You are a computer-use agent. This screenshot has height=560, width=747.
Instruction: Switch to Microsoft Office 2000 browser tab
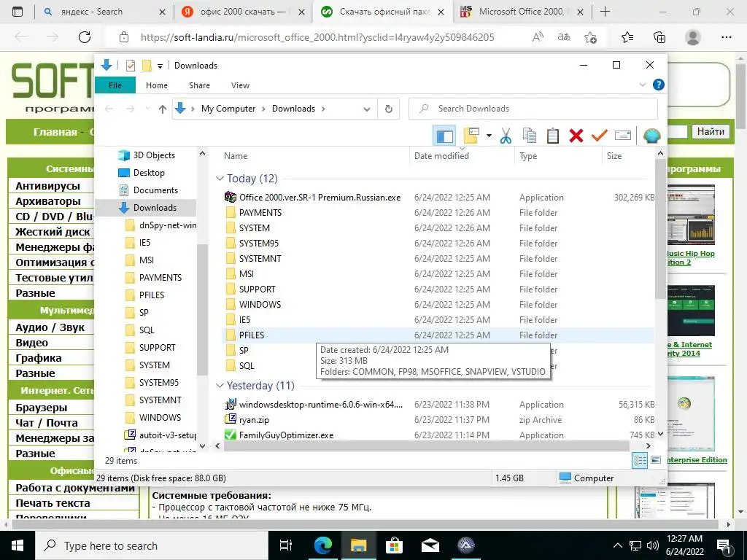click(x=521, y=12)
